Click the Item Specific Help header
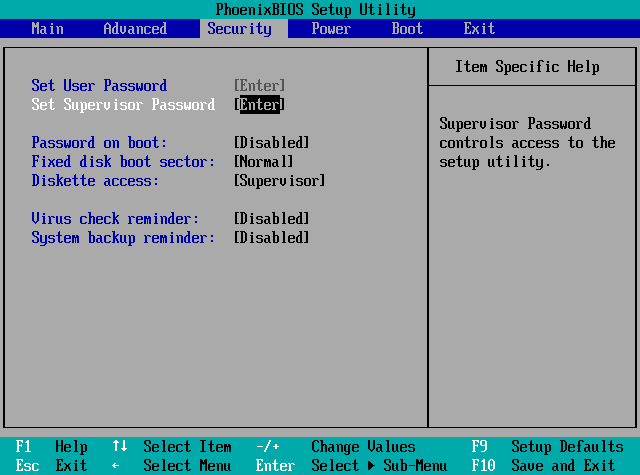 click(527, 67)
